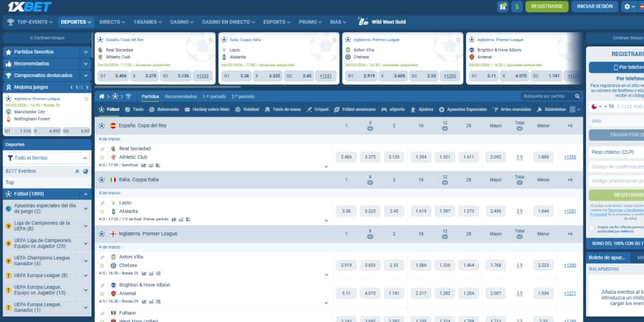Select Fútbol americano sport
The height and width of the screenshot is (322, 644).
(355, 109)
